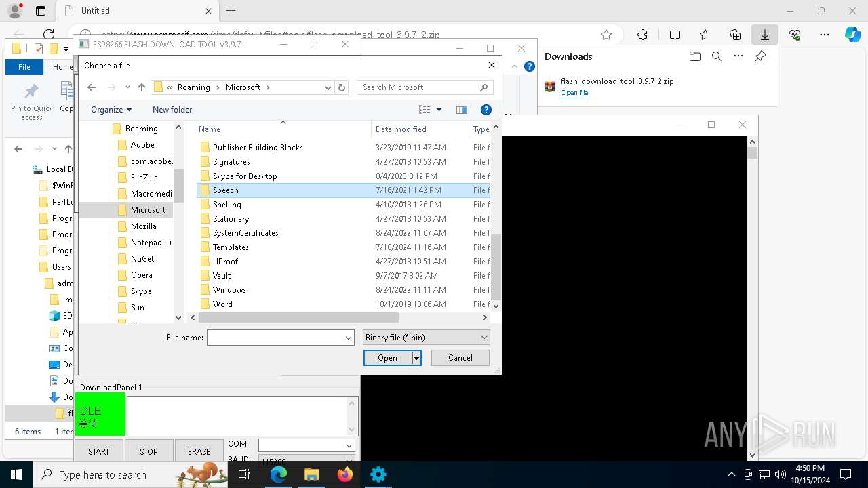Image resolution: width=868 pixels, height=488 pixels.
Task: Open Edge downloads toolbar button
Action: [x=765, y=35]
